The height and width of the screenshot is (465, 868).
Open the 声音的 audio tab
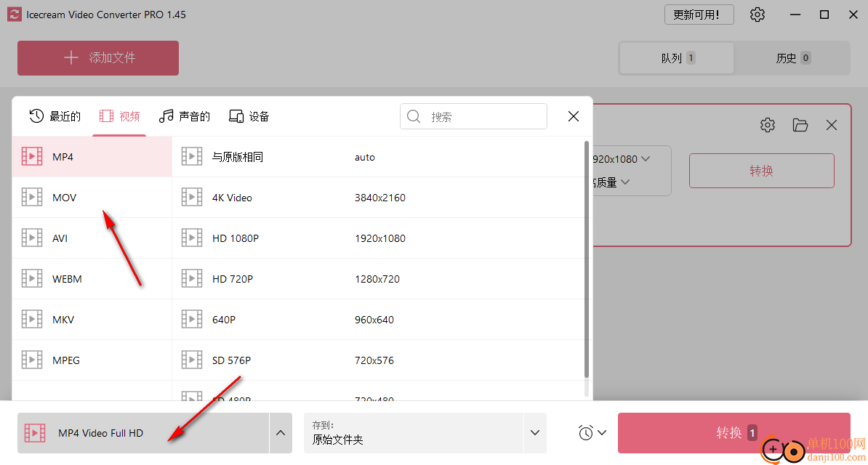185,116
